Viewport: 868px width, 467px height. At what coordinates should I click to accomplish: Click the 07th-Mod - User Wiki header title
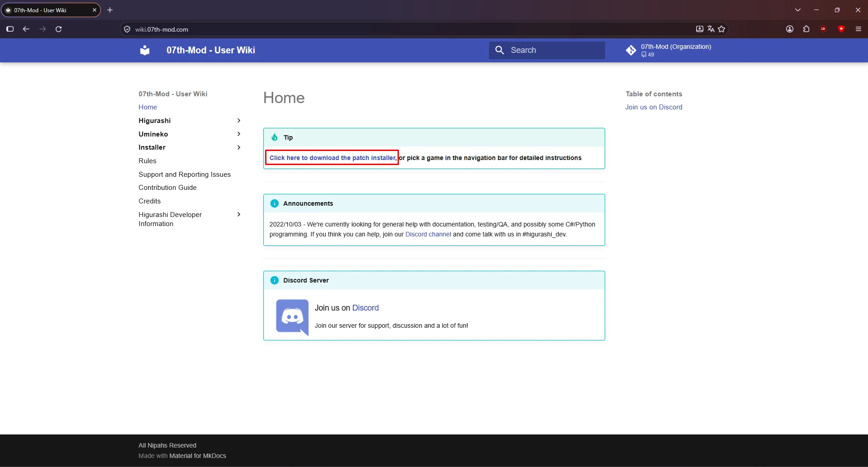coord(211,50)
